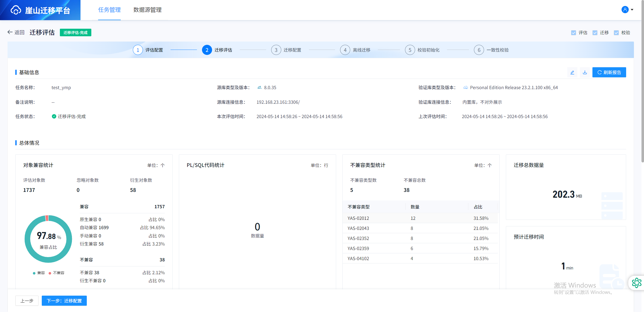Toggle the 迁移 checkbox

click(595, 33)
